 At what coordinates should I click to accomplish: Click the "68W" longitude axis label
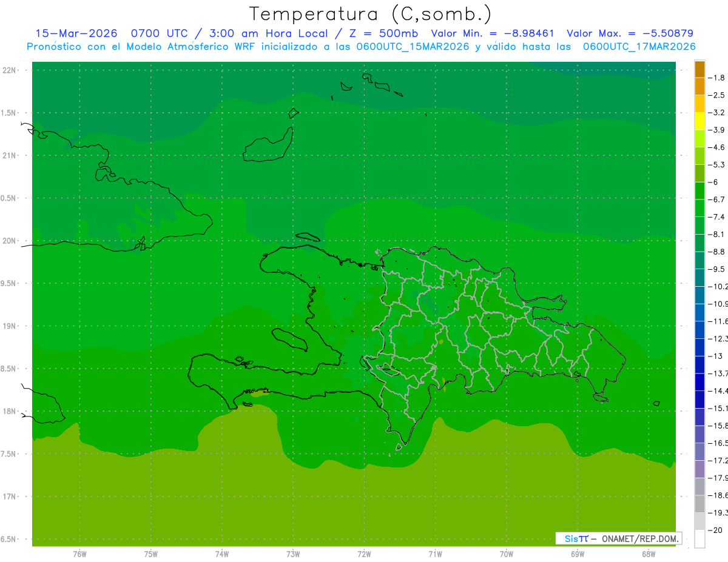coord(649,554)
